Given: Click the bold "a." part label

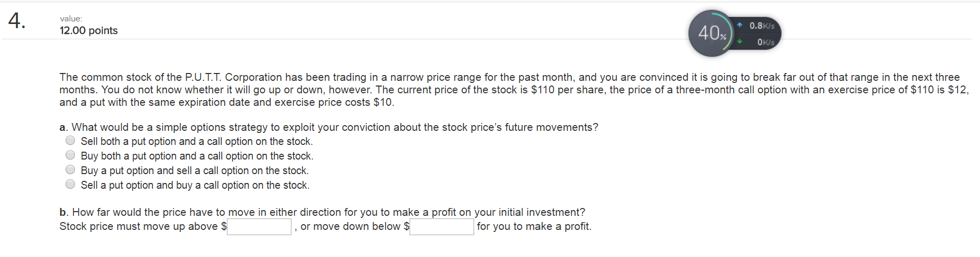Looking at the screenshot, I should [63, 128].
